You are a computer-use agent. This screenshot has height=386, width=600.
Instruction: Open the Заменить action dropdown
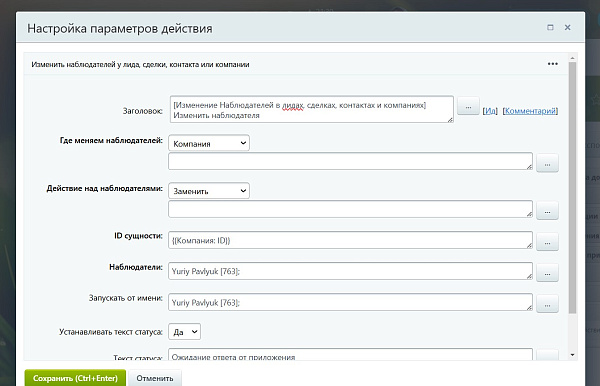pos(209,191)
